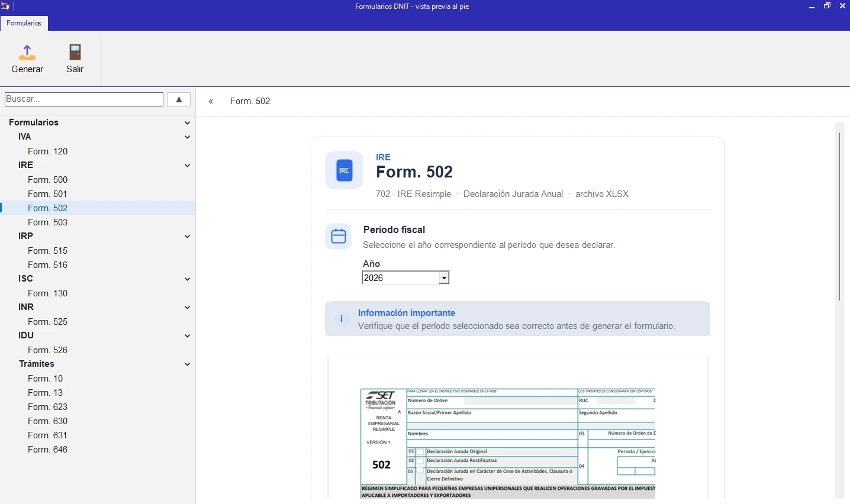Click the Formularios root label in tree
This screenshot has height=504, width=850.
click(34, 122)
